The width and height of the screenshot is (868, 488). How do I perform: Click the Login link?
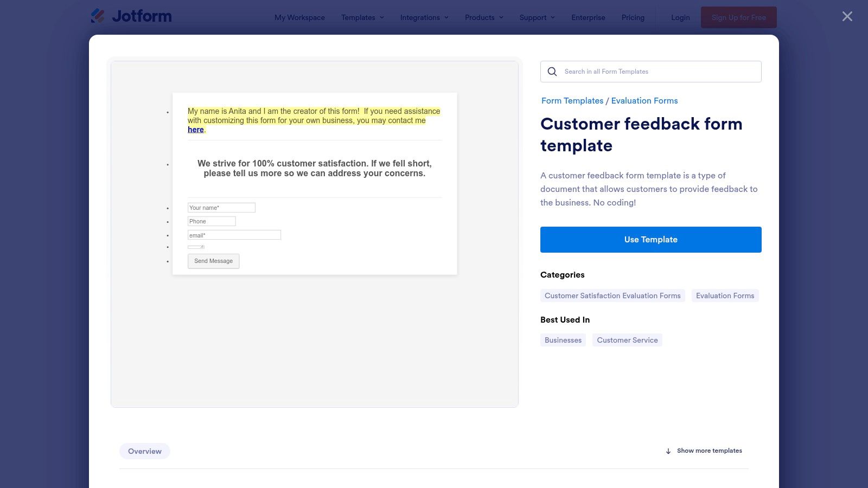point(680,17)
